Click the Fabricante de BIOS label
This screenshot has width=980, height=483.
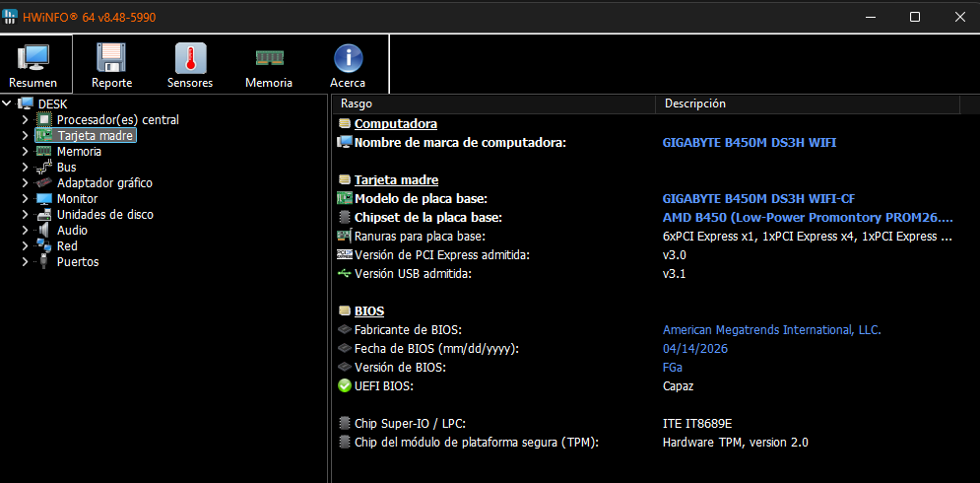[408, 329]
